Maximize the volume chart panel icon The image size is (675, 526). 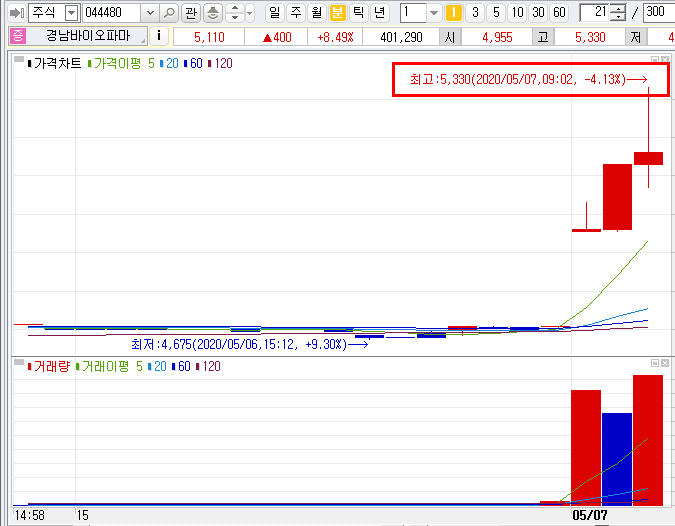point(655,363)
